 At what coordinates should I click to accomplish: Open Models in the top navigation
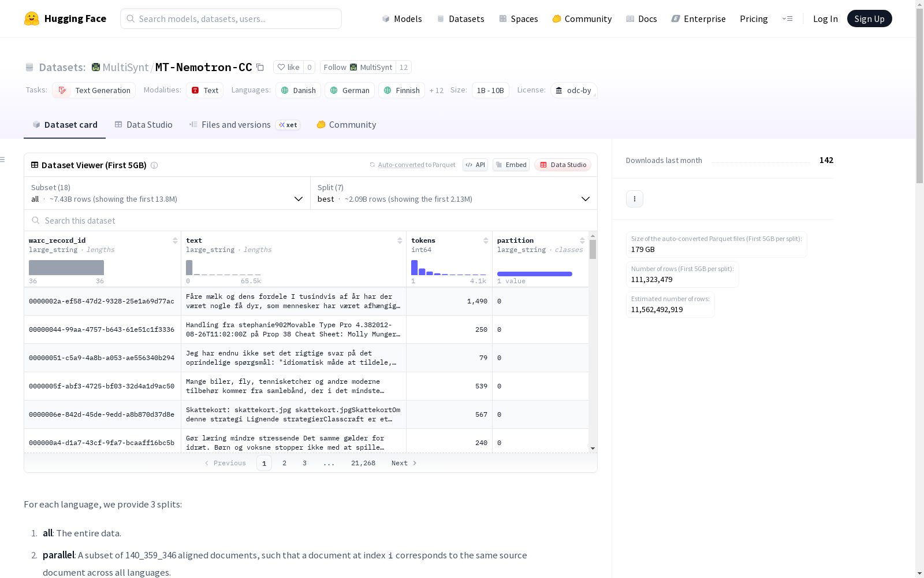(402, 18)
